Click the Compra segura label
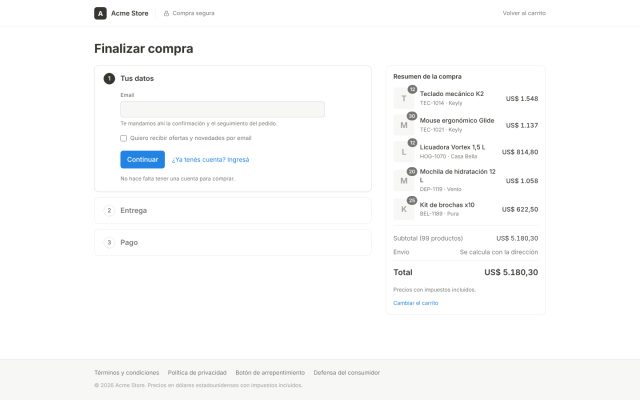Image resolution: width=640 pixels, height=400 pixels. click(x=193, y=13)
